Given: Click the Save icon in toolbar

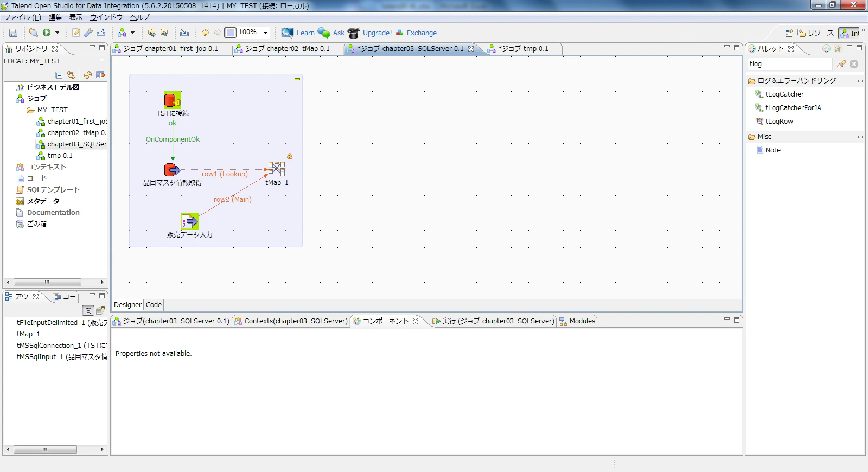Looking at the screenshot, I should click(13, 33).
